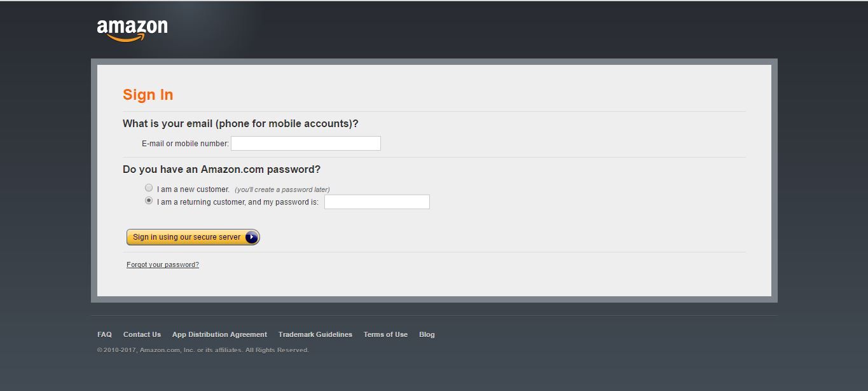This screenshot has height=391, width=868.
Task: Select the "I am a new customer" radio button
Action: [149, 188]
